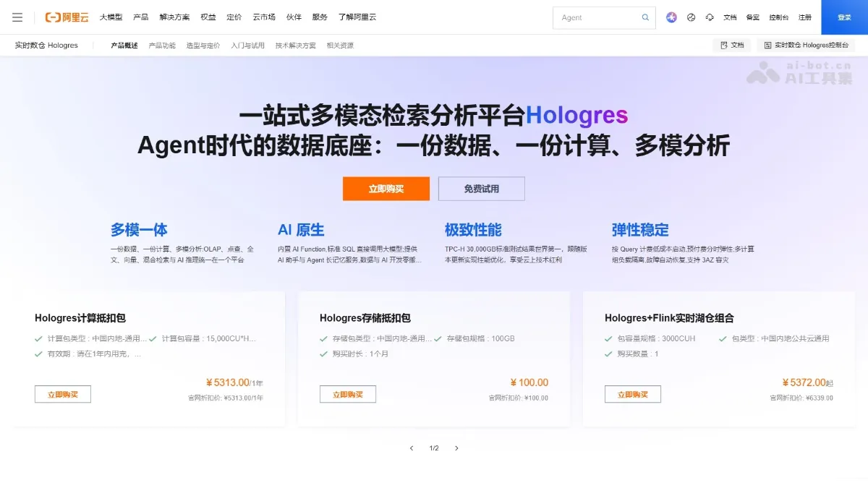This screenshot has width=868, height=488.
Task: Select 技术解决方案 sub-navigation tab
Action: coord(296,46)
